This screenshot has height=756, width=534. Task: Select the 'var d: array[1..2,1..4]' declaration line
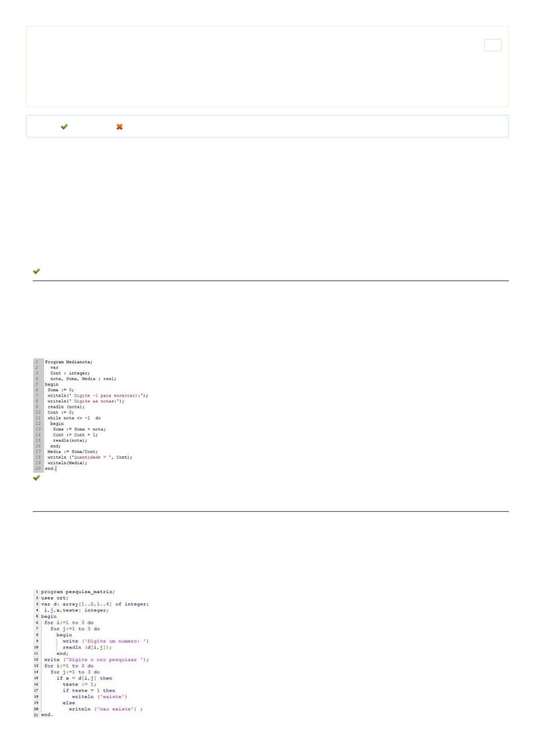coord(95,604)
